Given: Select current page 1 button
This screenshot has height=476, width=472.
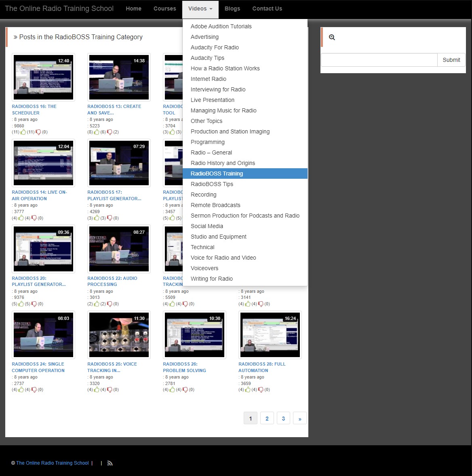Looking at the screenshot, I should (x=251, y=419).
